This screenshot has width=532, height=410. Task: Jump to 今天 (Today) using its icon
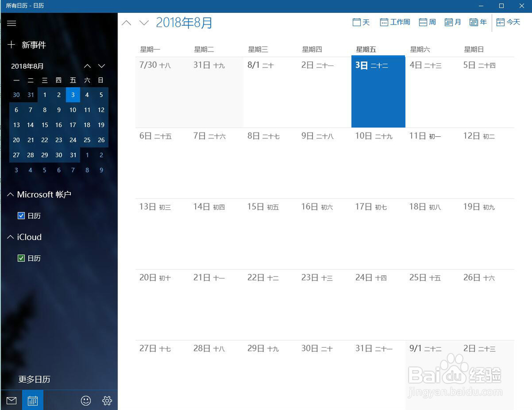coord(508,22)
